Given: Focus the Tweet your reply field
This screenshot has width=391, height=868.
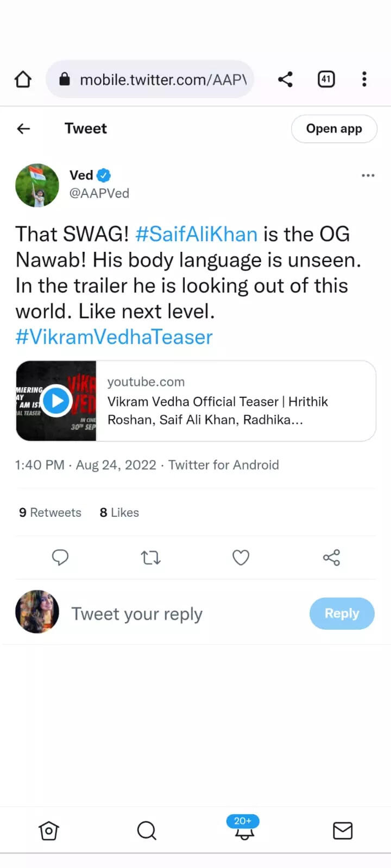Looking at the screenshot, I should [x=137, y=614].
